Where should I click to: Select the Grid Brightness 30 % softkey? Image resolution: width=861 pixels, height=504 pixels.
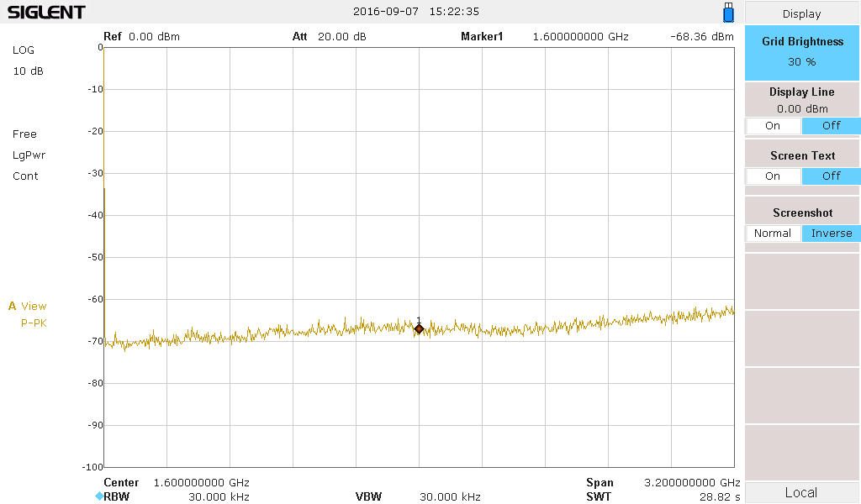(x=802, y=51)
